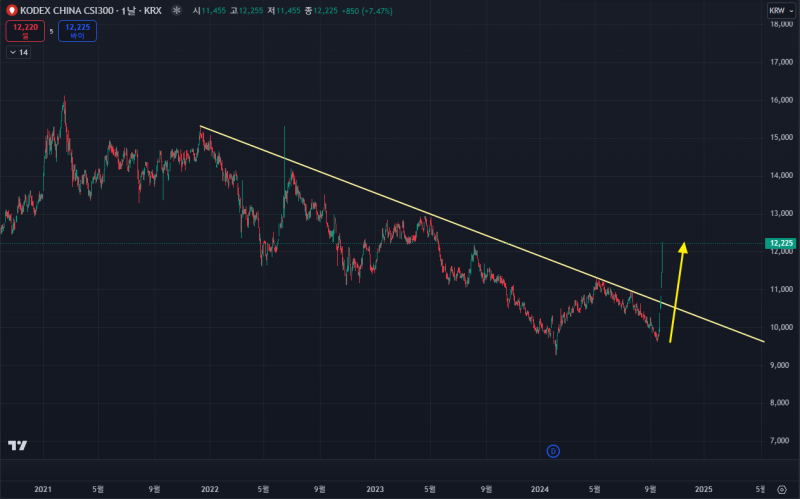Image resolution: width=800 pixels, height=499 pixels.
Task: Click the 10,000 price axis label
Action: (781, 327)
